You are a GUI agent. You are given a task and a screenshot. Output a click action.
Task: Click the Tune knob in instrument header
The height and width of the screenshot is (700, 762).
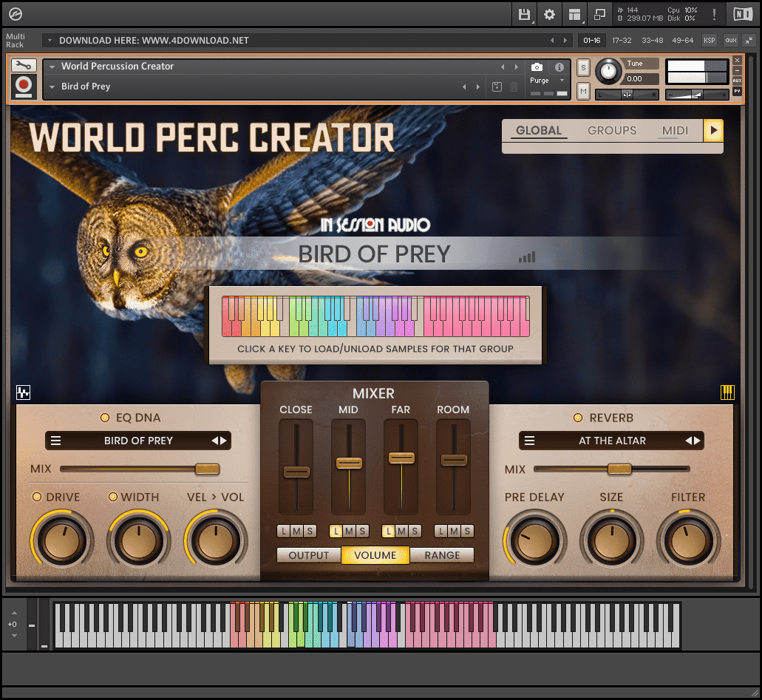(x=608, y=71)
